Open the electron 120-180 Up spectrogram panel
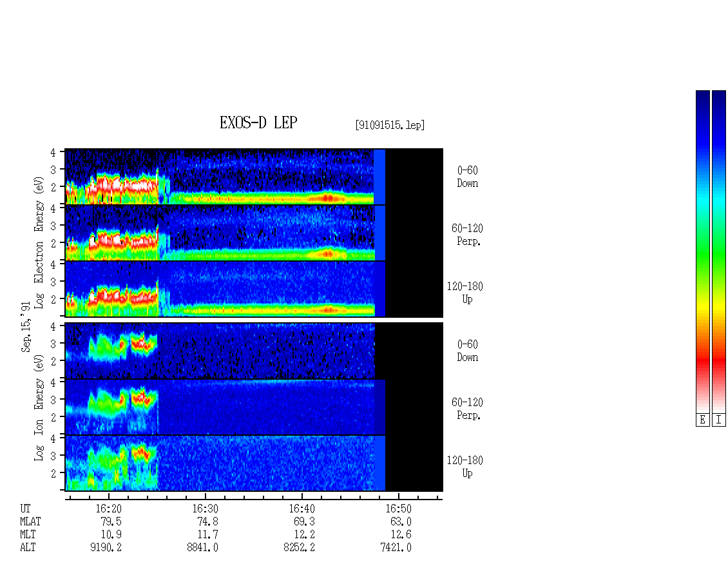This screenshot has height=564, width=728. pos(254,289)
